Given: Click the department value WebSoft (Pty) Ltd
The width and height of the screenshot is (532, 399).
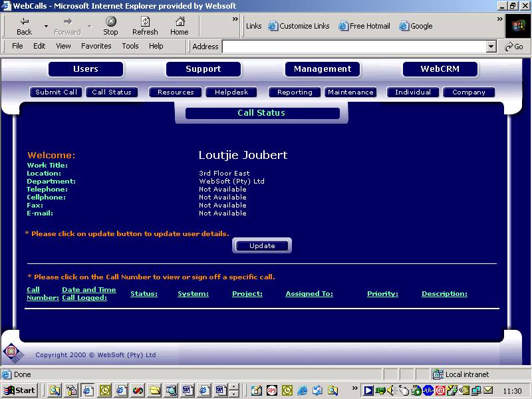Looking at the screenshot, I should point(231,182).
